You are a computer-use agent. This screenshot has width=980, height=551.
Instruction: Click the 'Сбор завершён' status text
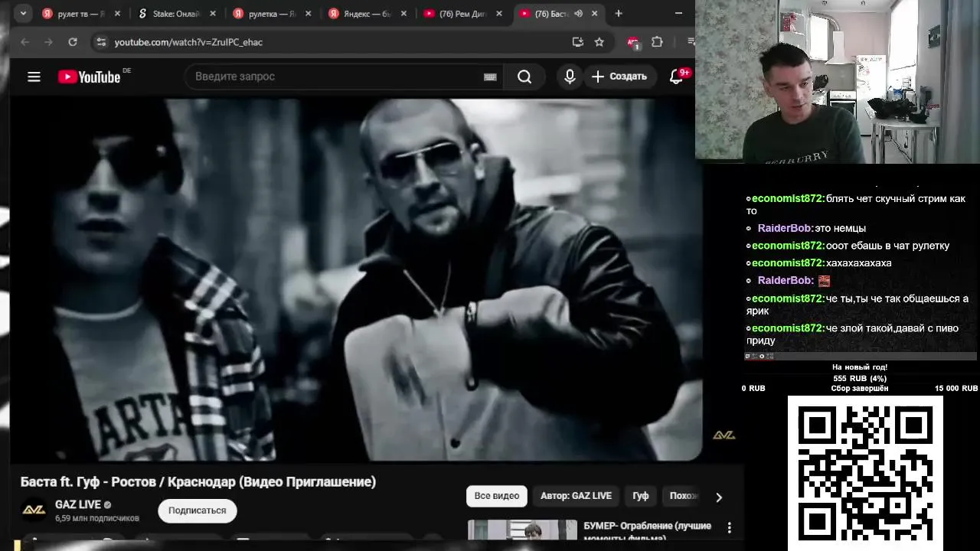click(x=860, y=389)
